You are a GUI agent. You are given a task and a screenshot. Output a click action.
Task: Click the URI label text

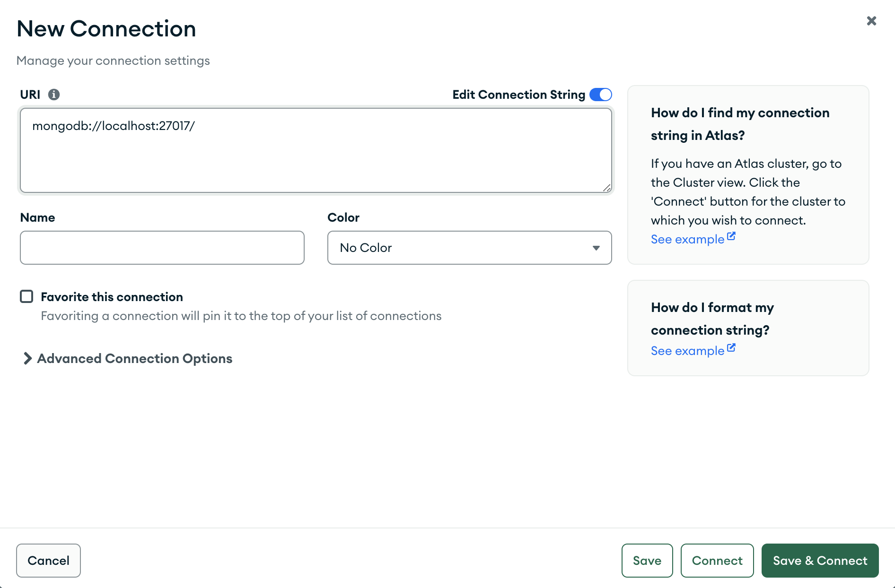click(30, 95)
